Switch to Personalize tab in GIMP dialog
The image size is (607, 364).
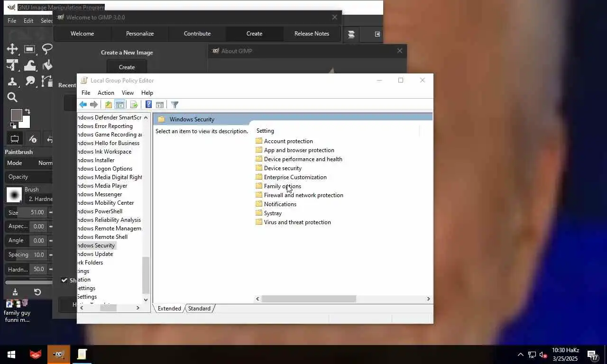tap(140, 34)
